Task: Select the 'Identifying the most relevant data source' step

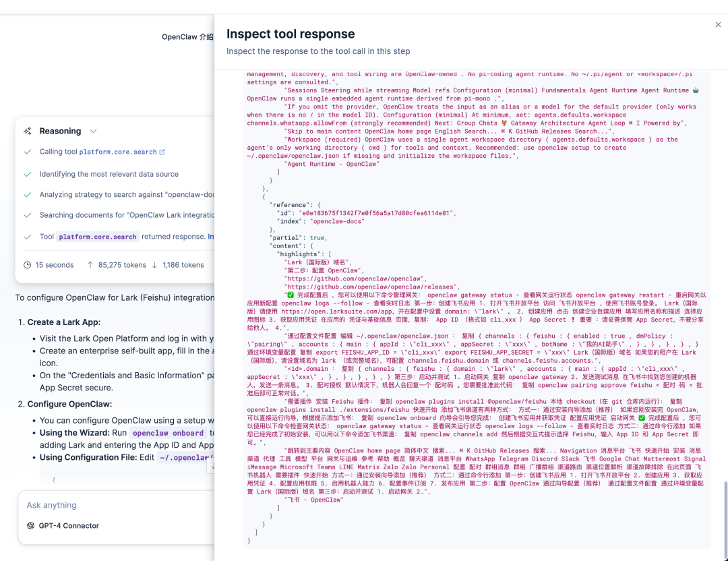Action: coord(109,174)
